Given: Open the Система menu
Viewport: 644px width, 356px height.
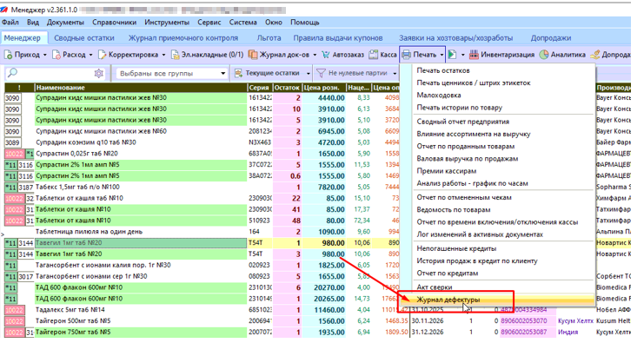Looking at the screenshot, I should [243, 23].
